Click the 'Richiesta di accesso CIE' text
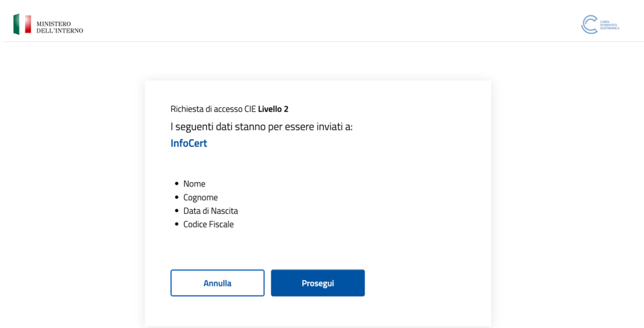Screen dimensions: 644x328 point(213,109)
